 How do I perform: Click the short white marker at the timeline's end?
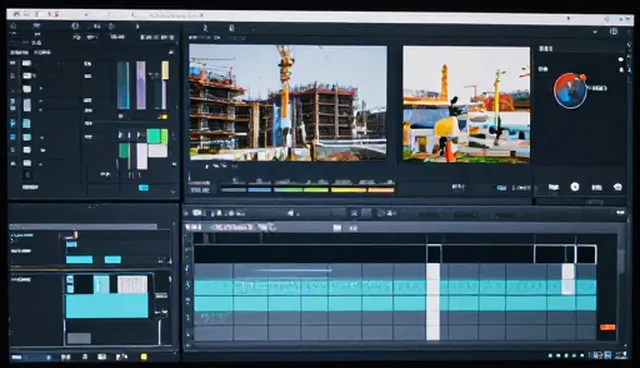point(568,279)
